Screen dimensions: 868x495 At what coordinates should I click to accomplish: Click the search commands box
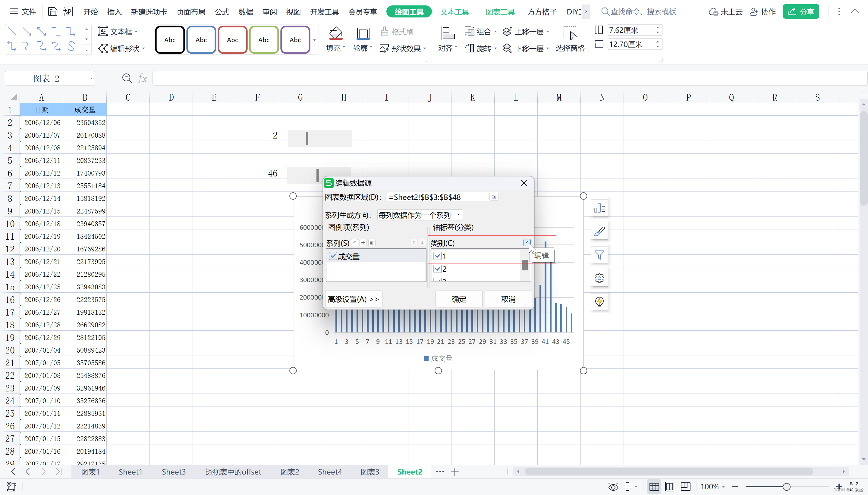[x=639, y=12]
